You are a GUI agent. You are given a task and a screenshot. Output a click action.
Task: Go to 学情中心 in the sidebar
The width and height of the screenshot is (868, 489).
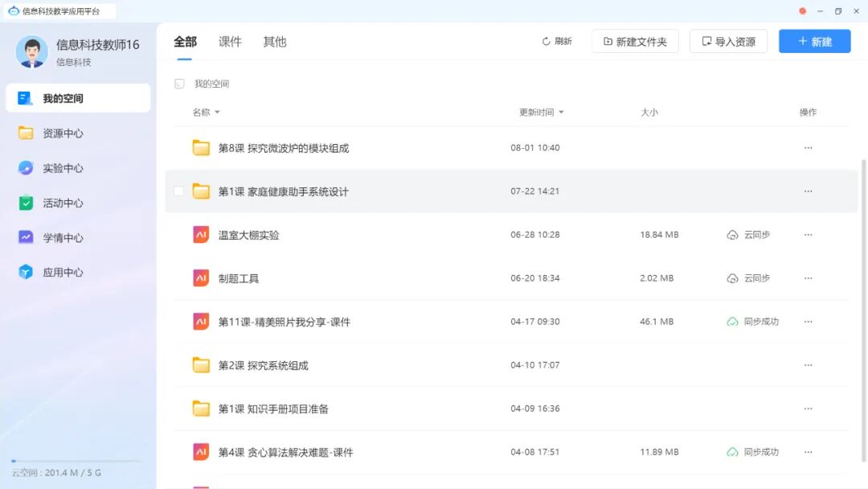click(x=50, y=237)
